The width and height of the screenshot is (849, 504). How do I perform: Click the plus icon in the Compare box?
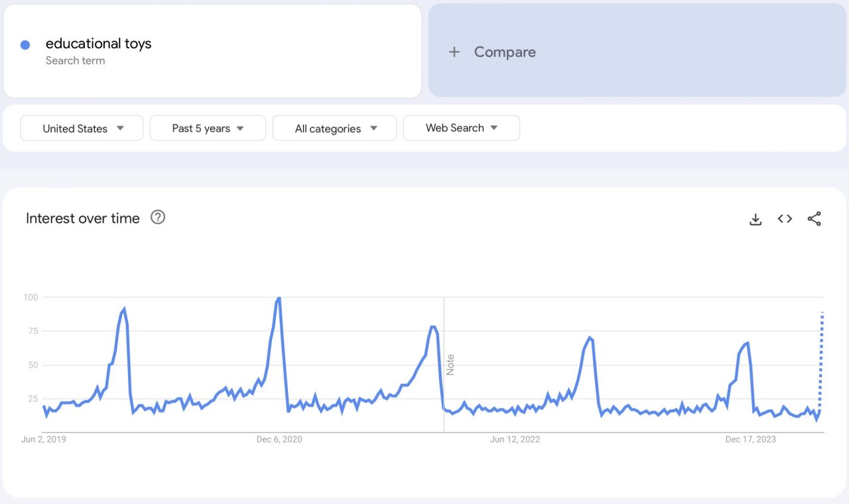tap(455, 52)
